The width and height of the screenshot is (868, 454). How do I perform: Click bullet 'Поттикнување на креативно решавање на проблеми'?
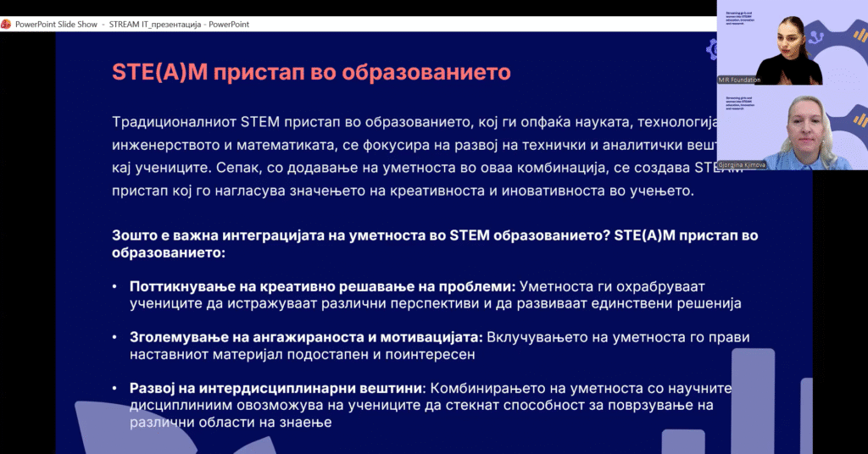(x=323, y=287)
